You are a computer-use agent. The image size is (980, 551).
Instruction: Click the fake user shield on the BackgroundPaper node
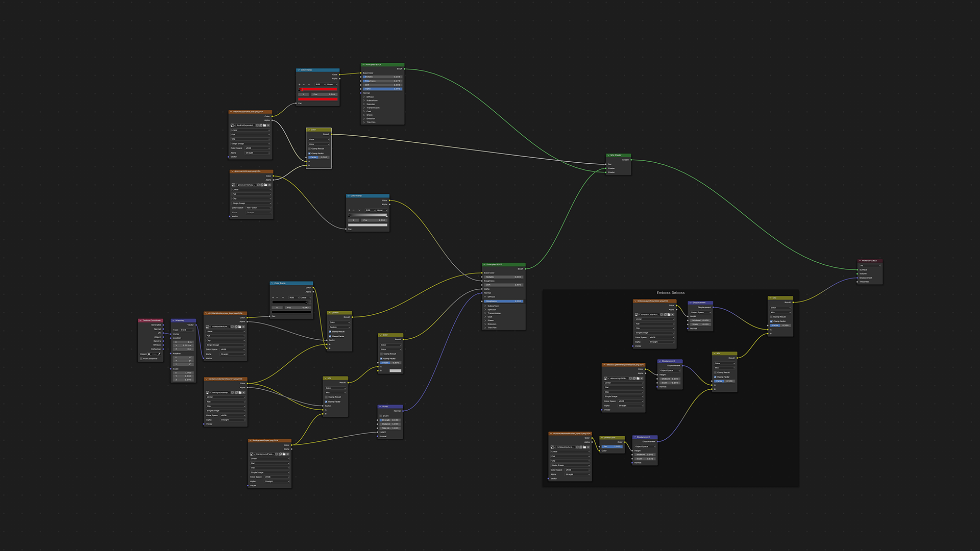click(277, 454)
